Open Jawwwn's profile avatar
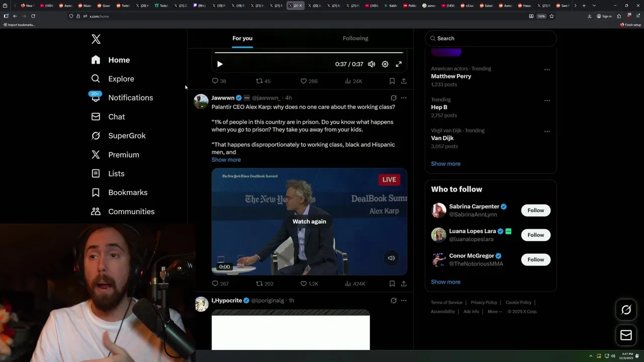The image size is (644, 362). point(201,101)
